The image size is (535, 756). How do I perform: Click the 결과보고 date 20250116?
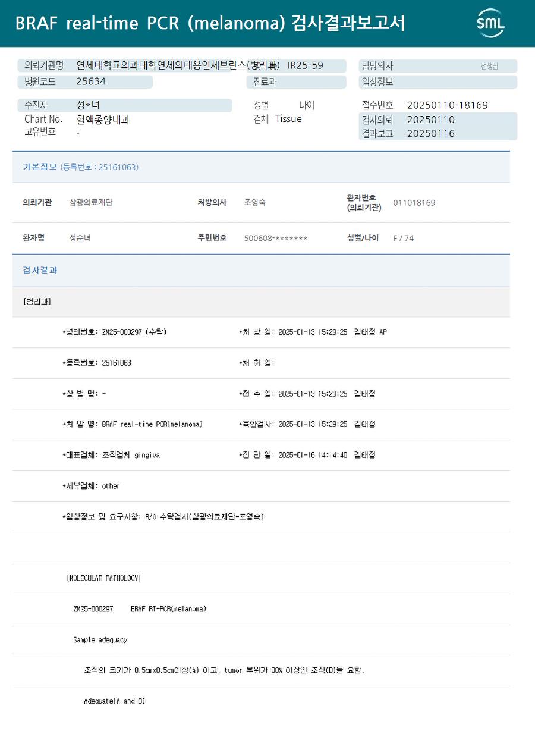431,134
